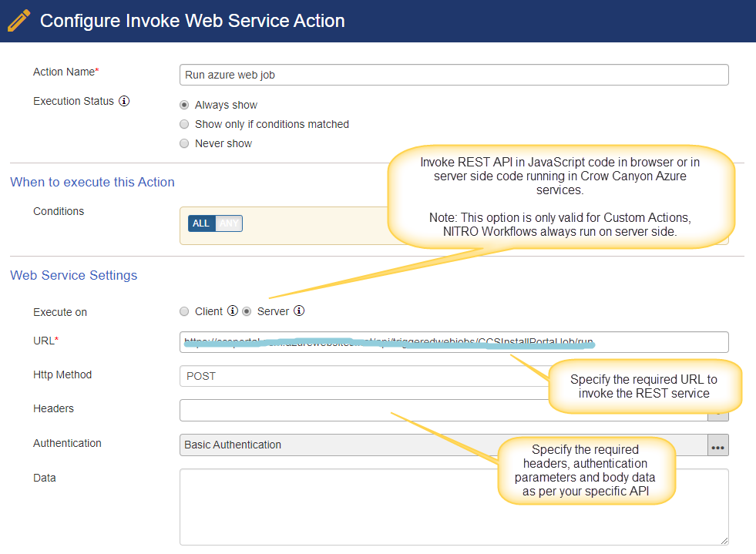Open Authentication ellipsis button
Viewport: 756px width, 554px height.
point(718,445)
